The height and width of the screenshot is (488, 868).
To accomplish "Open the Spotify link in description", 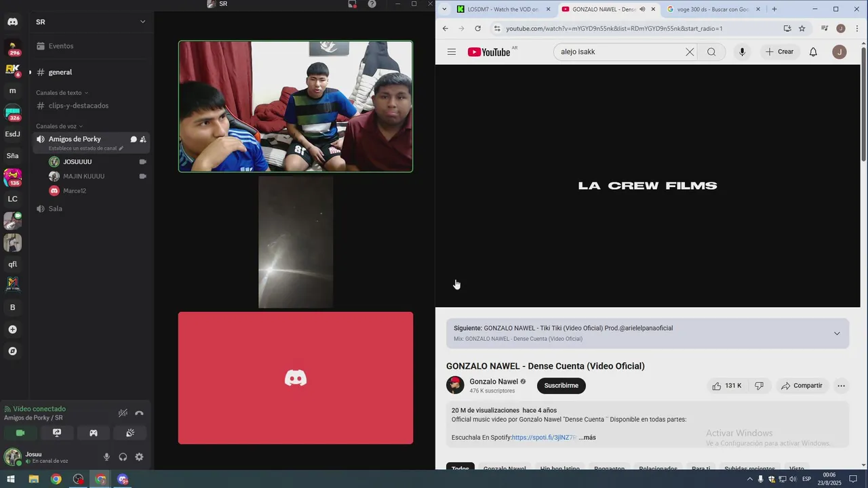I will pyautogui.click(x=544, y=438).
